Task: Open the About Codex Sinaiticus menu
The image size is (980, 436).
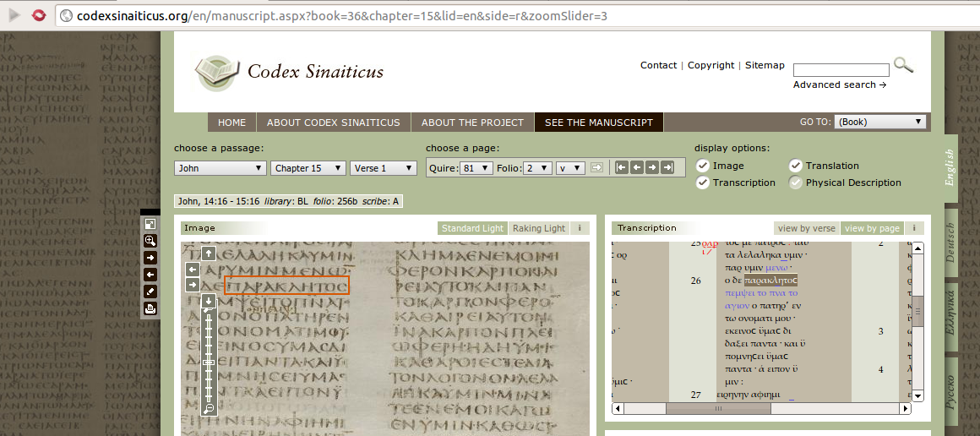Action: coord(333,123)
